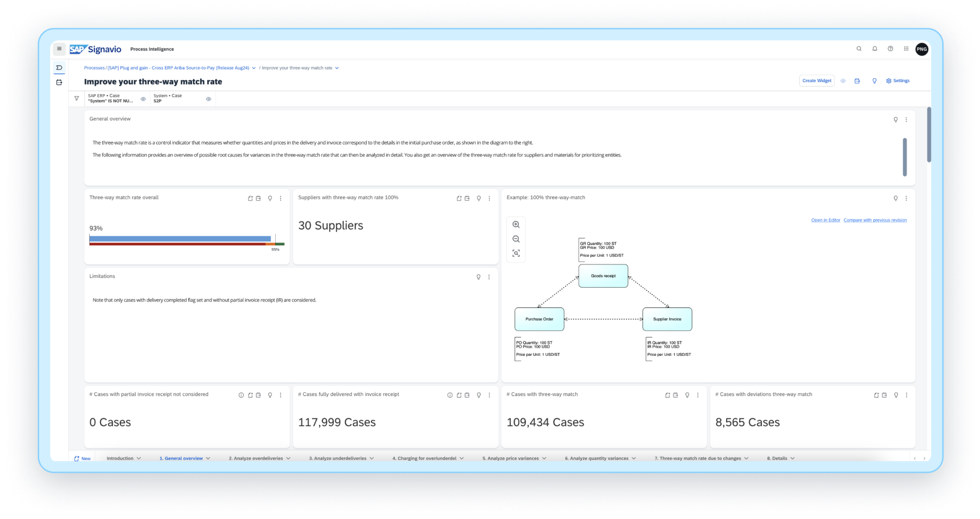Image resolution: width=980 pixels, height=519 pixels.
Task: Open the help question mark icon
Action: pyautogui.click(x=890, y=49)
